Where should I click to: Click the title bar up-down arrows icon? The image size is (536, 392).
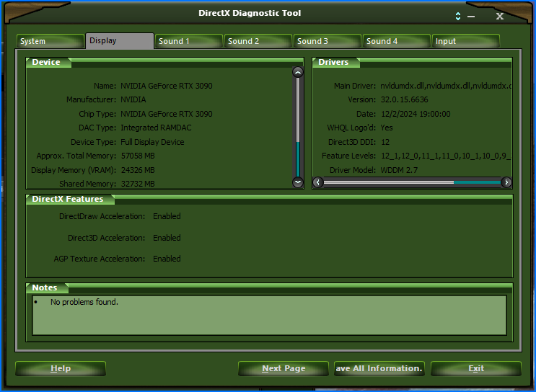[x=458, y=16]
